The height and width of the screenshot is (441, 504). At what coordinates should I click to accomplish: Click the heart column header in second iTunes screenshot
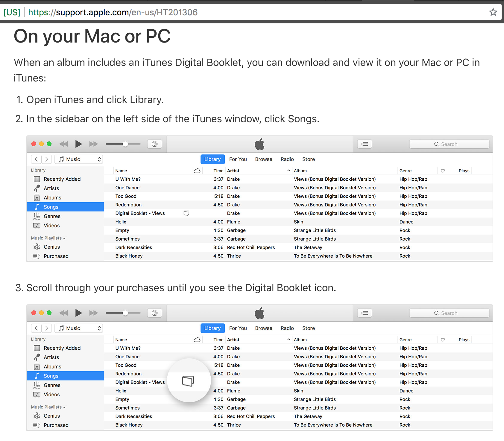[x=443, y=340]
